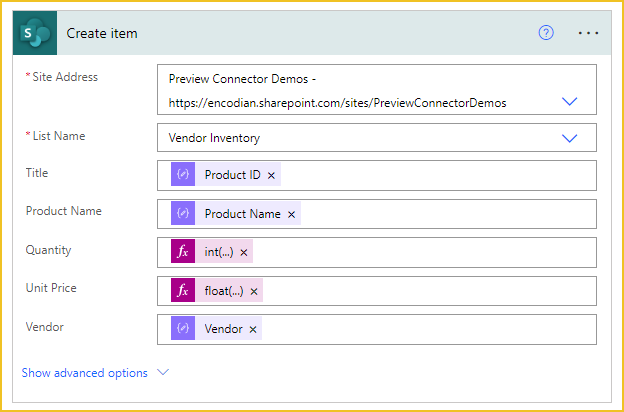Remove the Product ID token
Screen dimensions: 624x412
pyautogui.click(x=271, y=176)
